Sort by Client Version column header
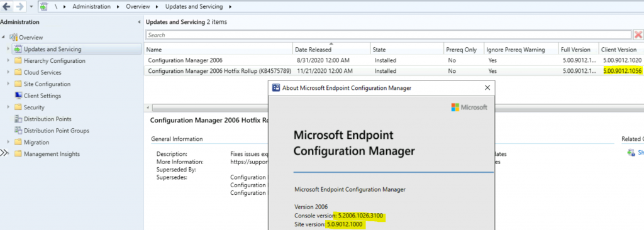644x230 pixels. pyautogui.click(x=621, y=50)
